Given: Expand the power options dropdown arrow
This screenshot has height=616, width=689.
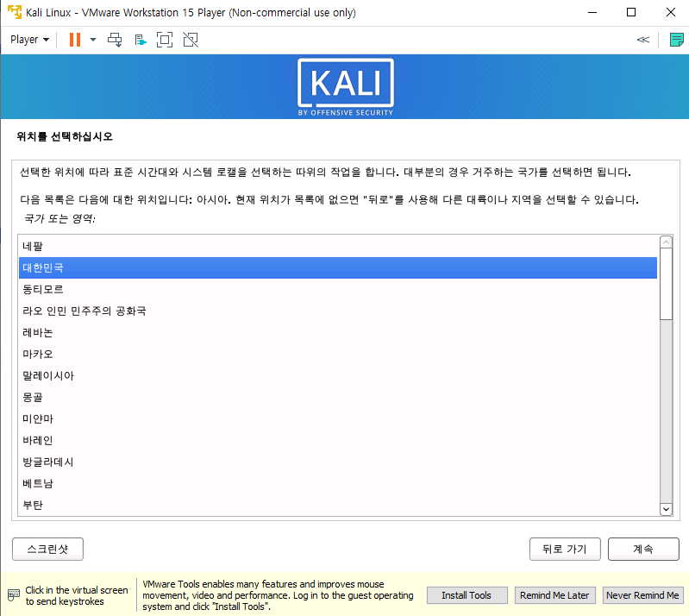Looking at the screenshot, I should 93,40.
